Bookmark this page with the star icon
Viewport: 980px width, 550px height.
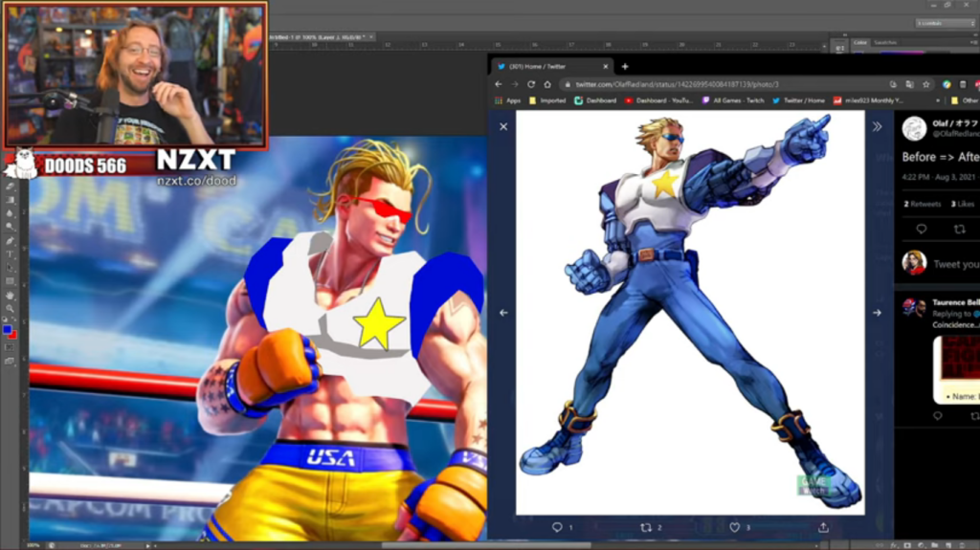(926, 84)
